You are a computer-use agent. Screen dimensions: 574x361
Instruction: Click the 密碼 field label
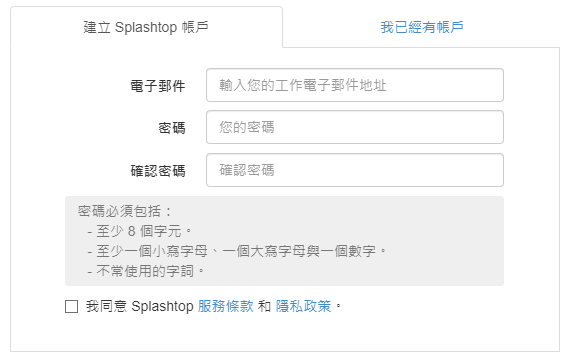(172, 128)
